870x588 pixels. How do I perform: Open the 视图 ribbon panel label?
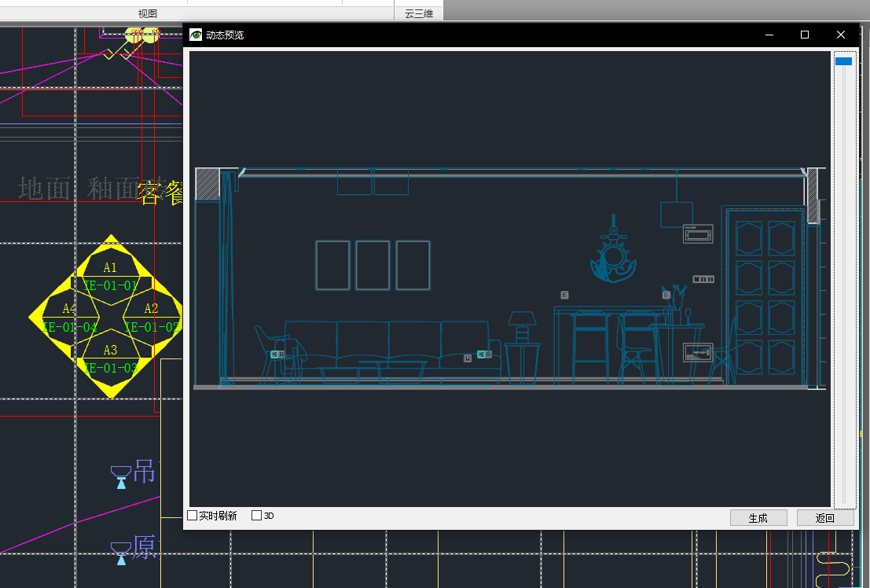(148, 13)
